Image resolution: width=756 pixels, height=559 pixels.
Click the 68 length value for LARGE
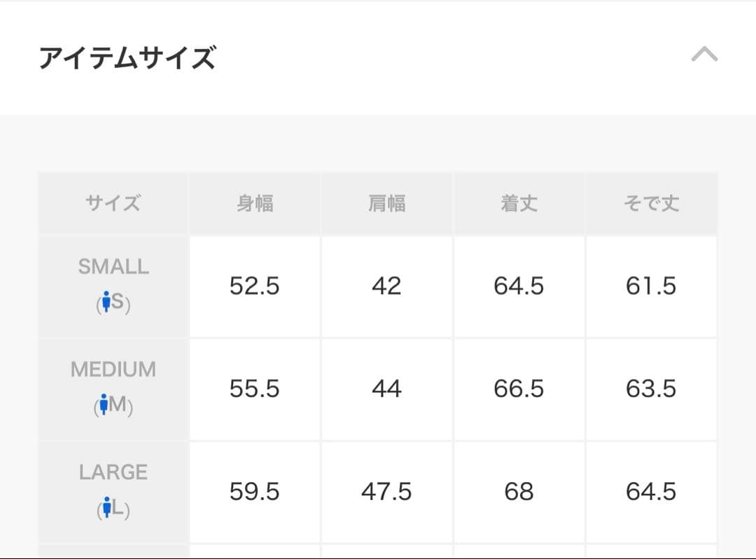coord(519,492)
